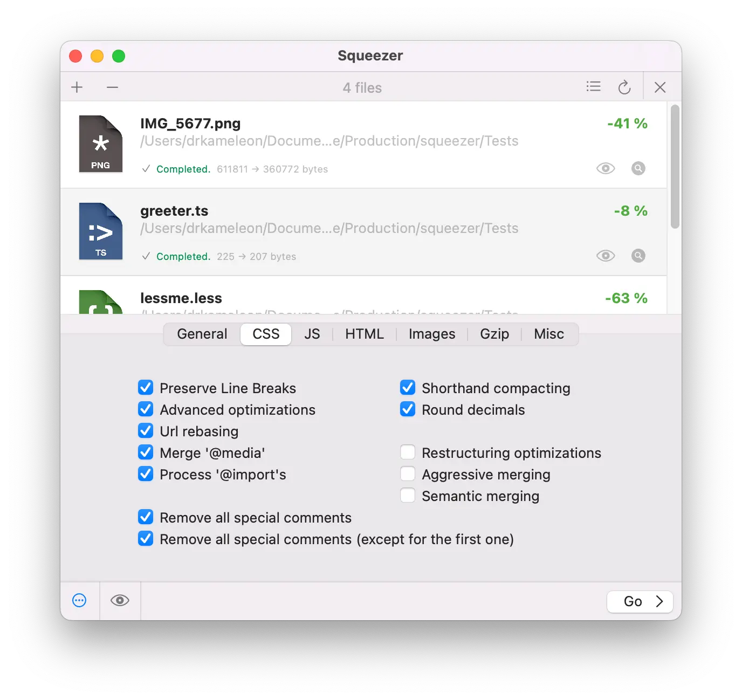Remove selected file with minus icon

point(112,87)
